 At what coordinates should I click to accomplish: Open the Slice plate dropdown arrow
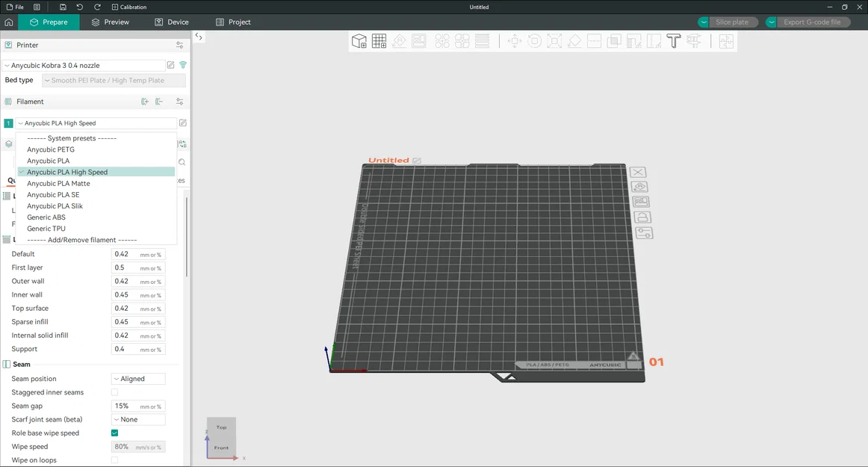tap(703, 22)
